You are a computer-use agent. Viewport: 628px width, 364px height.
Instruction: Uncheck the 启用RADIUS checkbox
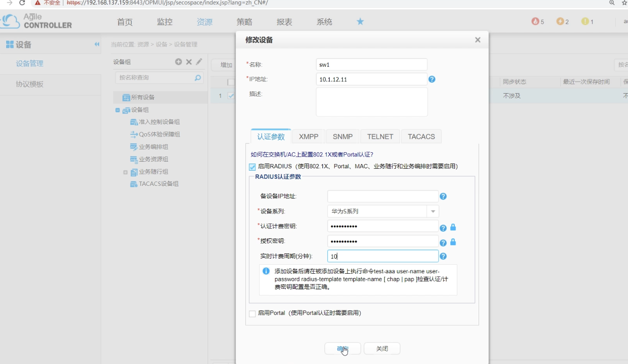tap(251, 166)
